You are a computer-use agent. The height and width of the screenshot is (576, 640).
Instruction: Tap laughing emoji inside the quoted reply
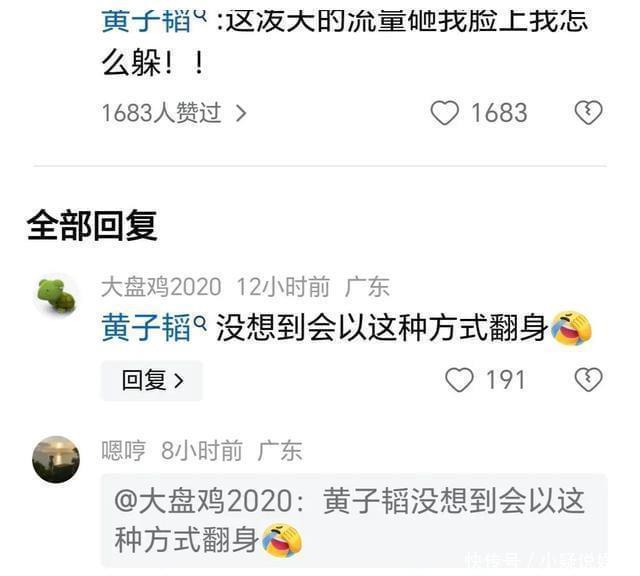click(282, 539)
